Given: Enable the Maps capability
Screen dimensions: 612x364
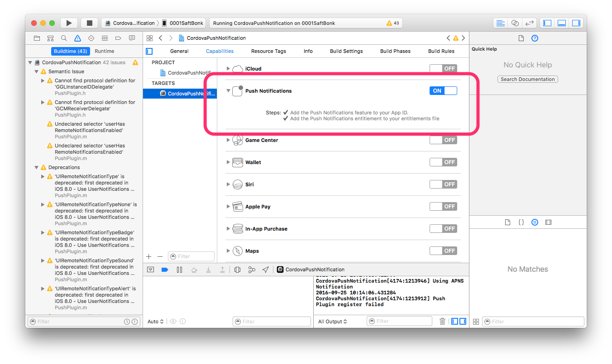Looking at the screenshot, I should point(443,251).
